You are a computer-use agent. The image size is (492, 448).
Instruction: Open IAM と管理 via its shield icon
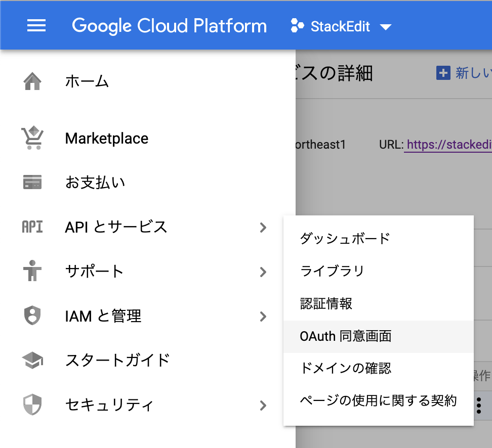(32, 316)
